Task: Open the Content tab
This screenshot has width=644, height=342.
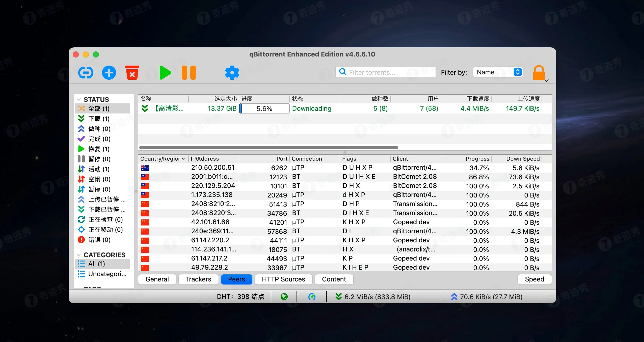Action: 334,279
